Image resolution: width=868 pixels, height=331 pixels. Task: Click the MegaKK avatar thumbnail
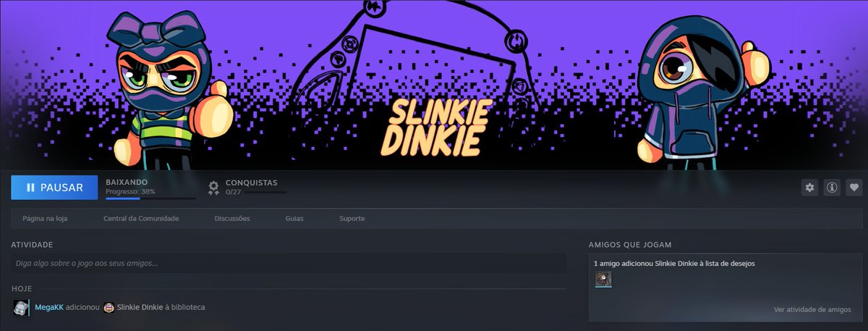coord(21,307)
